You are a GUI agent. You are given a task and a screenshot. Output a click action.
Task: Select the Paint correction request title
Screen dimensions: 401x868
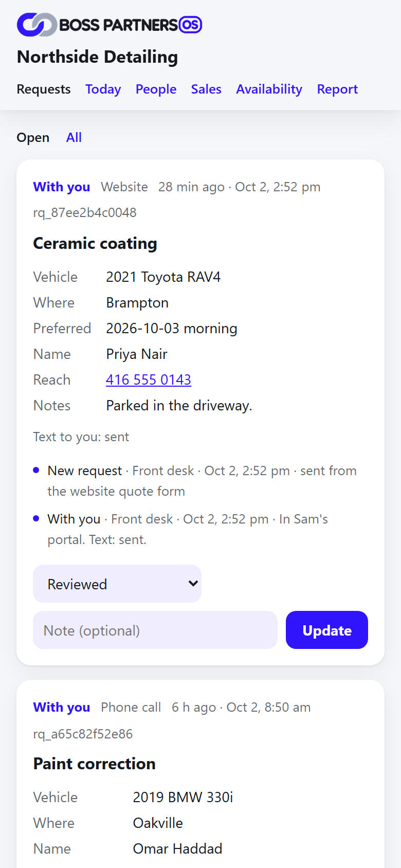(x=95, y=764)
